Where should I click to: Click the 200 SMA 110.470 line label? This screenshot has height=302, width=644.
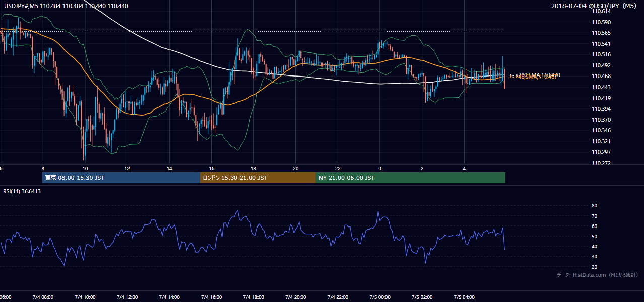[x=539, y=75]
